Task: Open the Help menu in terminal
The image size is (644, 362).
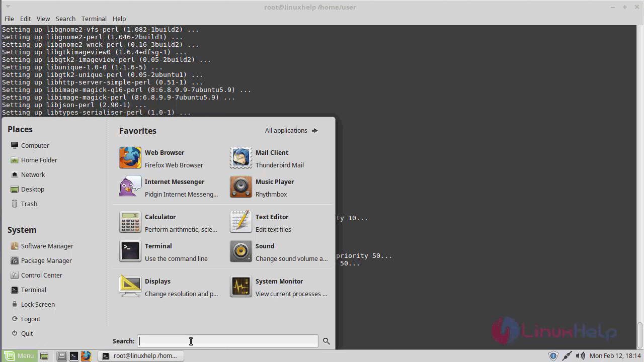Action: click(x=119, y=19)
